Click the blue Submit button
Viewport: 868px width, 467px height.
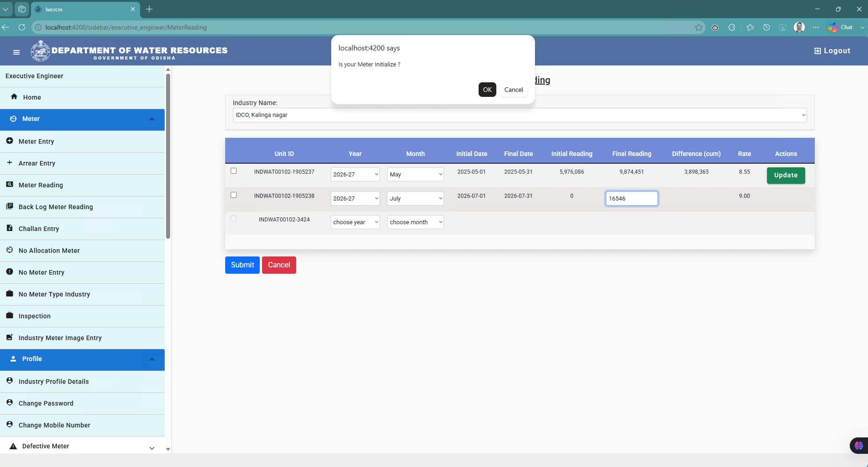[x=242, y=265]
